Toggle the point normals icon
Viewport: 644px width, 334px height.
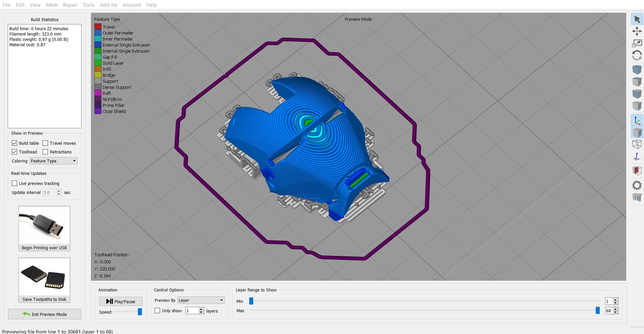[637, 156]
